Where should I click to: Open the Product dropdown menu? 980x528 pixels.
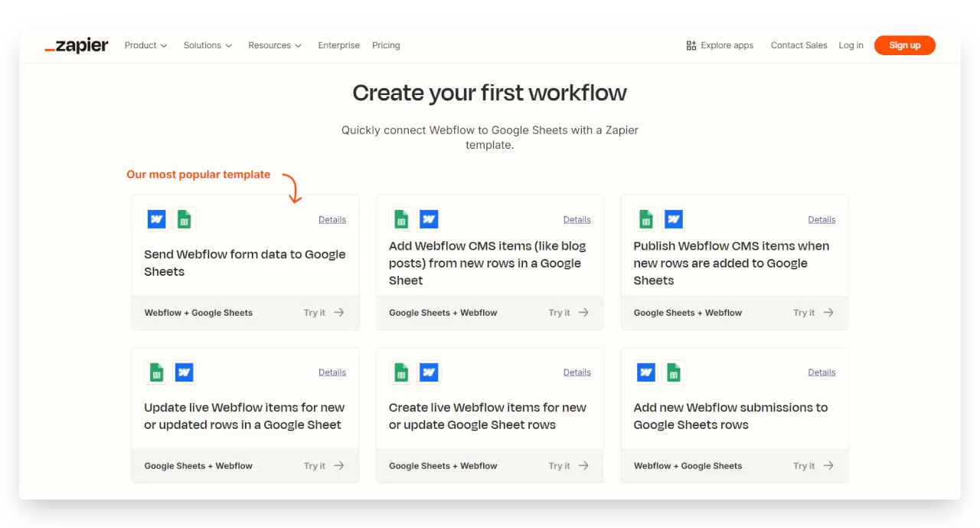(x=145, y=45)
